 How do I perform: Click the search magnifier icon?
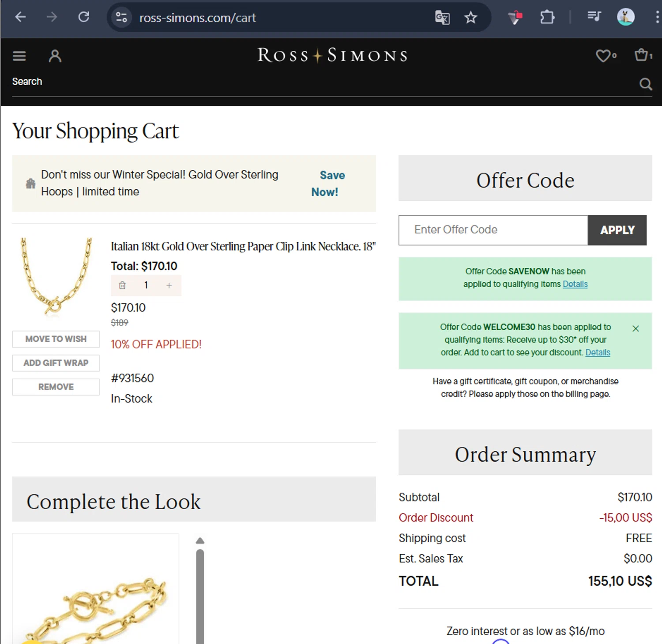(645, 84)
